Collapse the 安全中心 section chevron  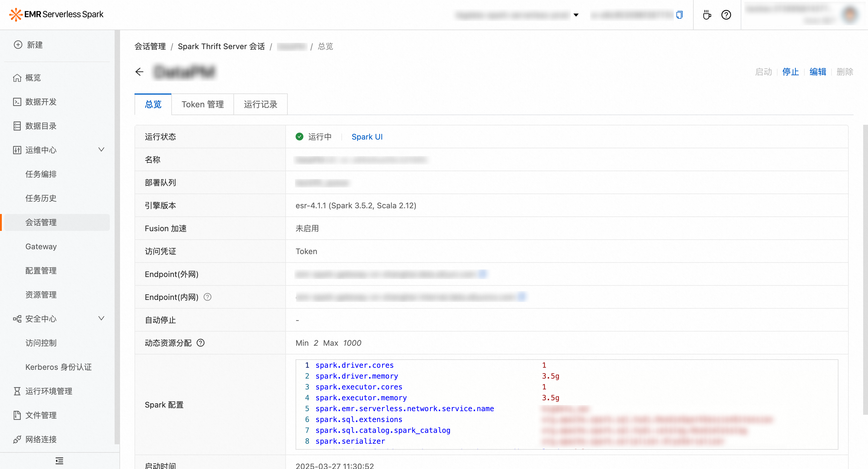tap(101, 318)
